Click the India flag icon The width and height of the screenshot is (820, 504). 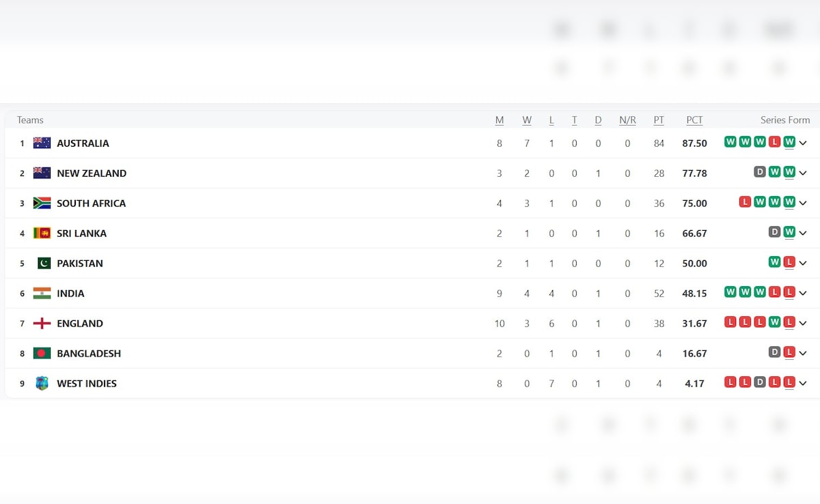[42, 293]
